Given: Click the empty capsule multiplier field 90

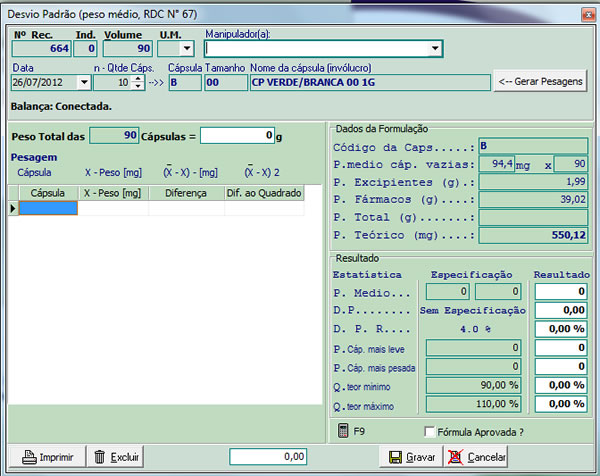Looking at the screenshot, I should [571, 164].
